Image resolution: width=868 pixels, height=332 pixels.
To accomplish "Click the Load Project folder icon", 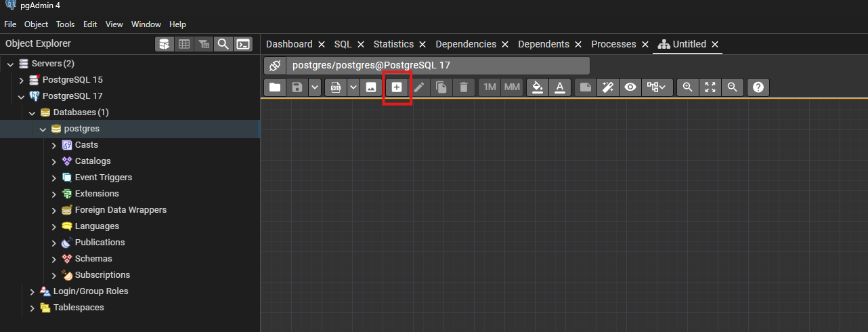I will [274, 87].
